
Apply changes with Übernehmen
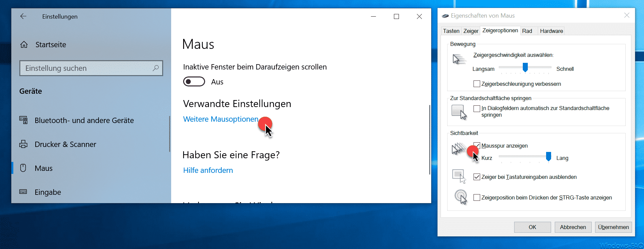[613, 227]
